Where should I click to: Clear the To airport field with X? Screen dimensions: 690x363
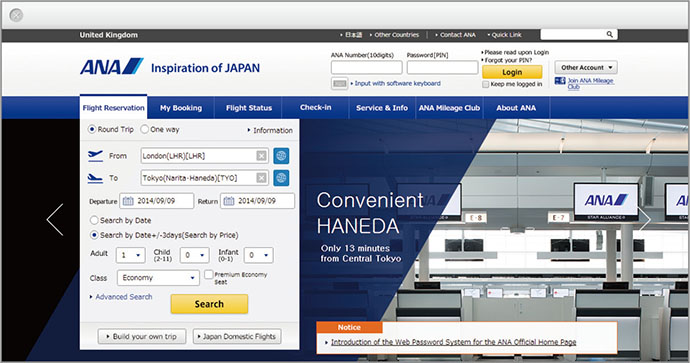pyautogui.click(x=261, y=178)
